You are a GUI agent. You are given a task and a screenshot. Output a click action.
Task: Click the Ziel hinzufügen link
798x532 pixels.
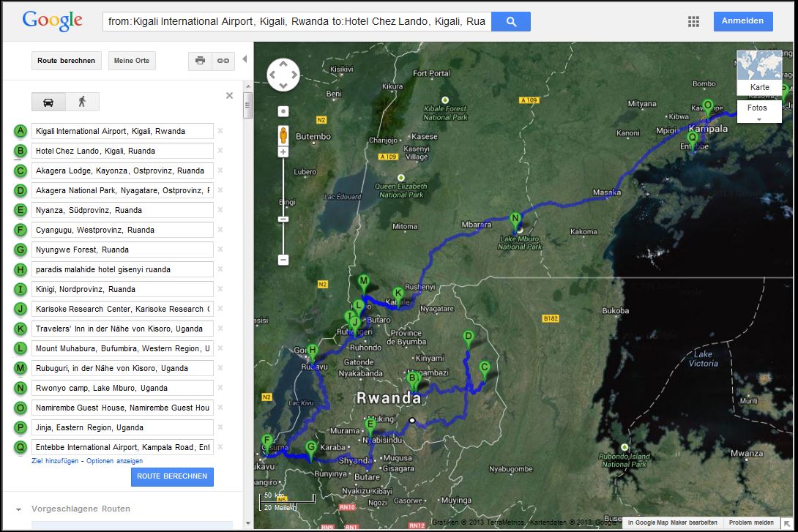(x=55, y=461)
